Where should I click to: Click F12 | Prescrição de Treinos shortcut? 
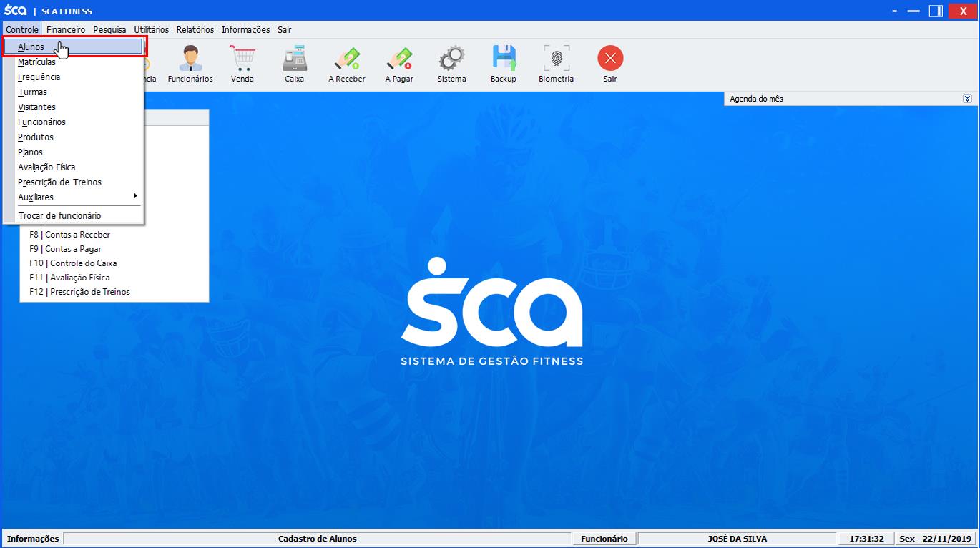(x=79, y=292)
